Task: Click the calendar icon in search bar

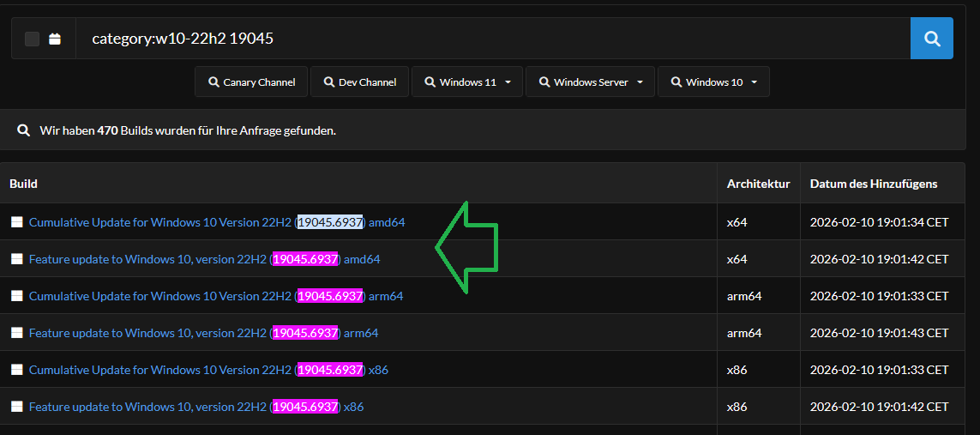Action: pos(55,39)
